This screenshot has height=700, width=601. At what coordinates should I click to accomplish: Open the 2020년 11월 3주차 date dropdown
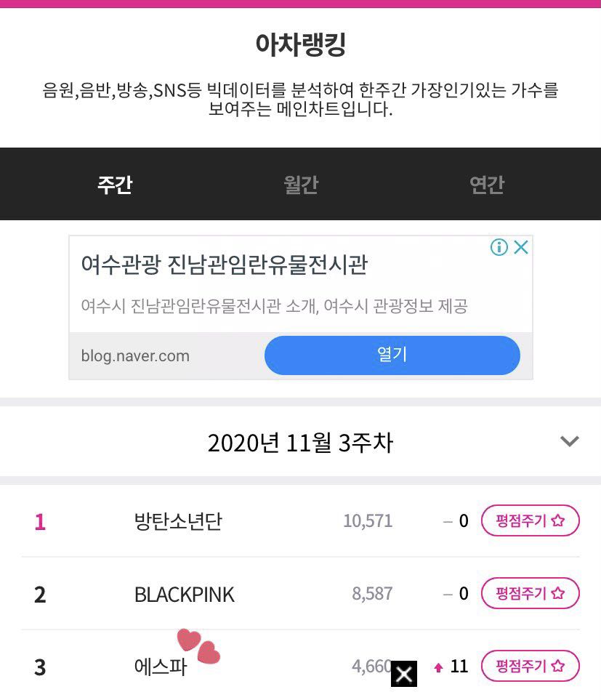coord(300,442)
